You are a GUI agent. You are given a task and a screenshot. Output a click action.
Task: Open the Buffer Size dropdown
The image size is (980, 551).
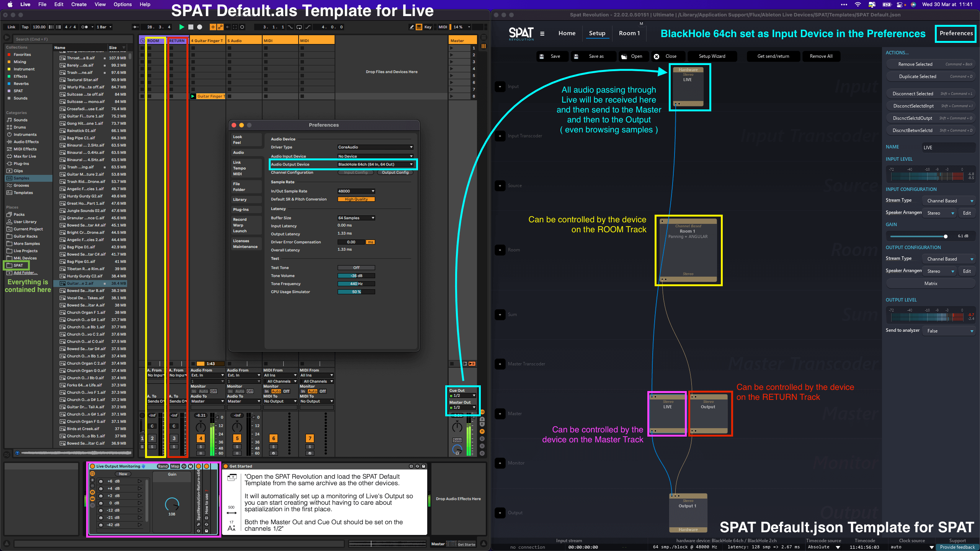pyautogui.click(x=356, y=218)
